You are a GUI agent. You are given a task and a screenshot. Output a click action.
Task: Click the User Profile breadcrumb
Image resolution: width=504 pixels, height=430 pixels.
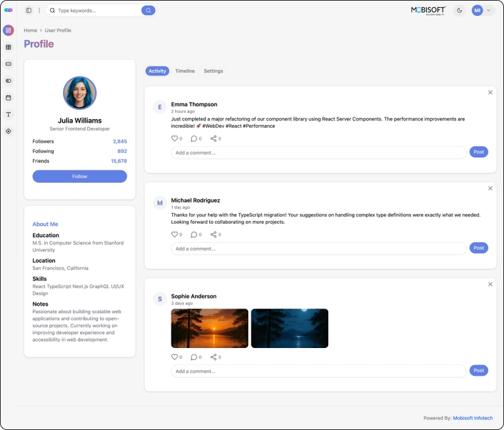(x=58, y=30)
